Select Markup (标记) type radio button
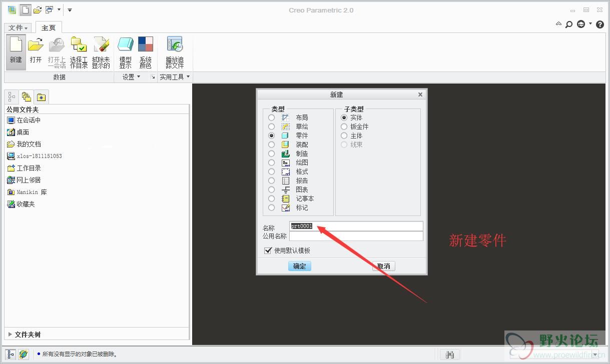 [271, 207]
